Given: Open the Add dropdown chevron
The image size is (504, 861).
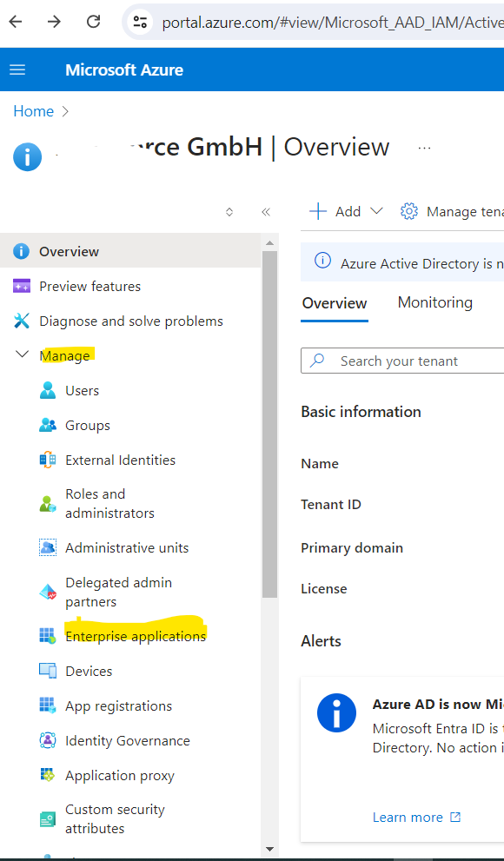Looking at the screenshot, I should coord(376,211).
